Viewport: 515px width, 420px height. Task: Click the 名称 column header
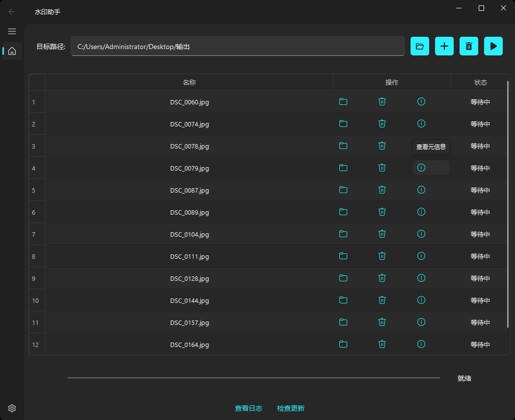pos(189,82)
